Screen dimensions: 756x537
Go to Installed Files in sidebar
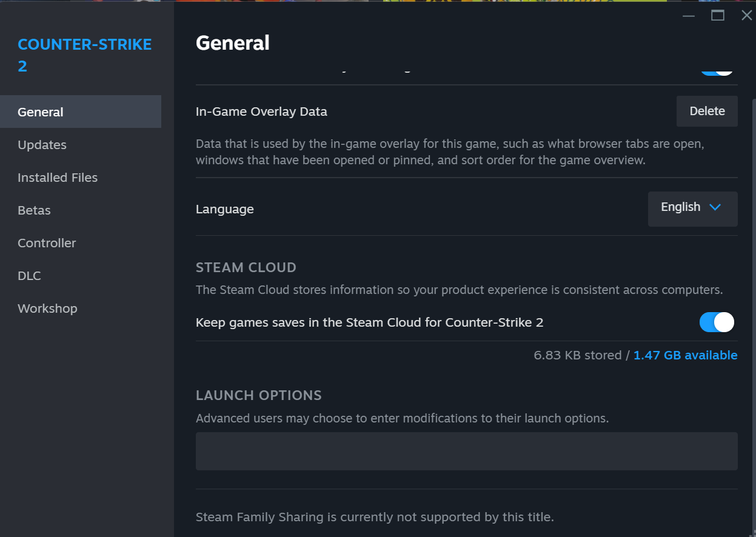click(x=58, y=178)
